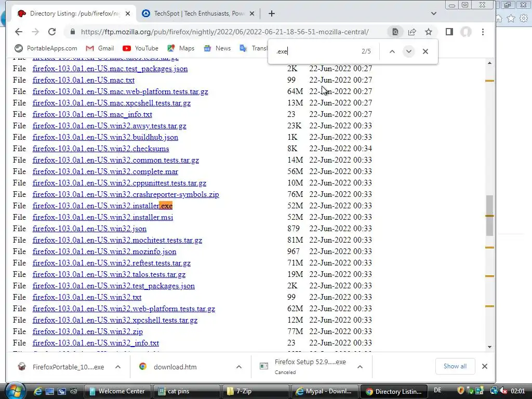
Task: Open mac.test_packages.json link
Action: (x=110, y=69)
